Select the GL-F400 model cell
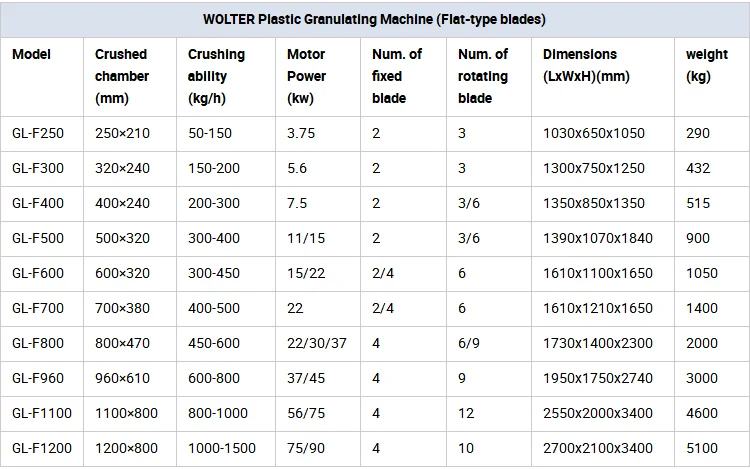This screenshot has height=469, width=750. (x=38, y=204)
